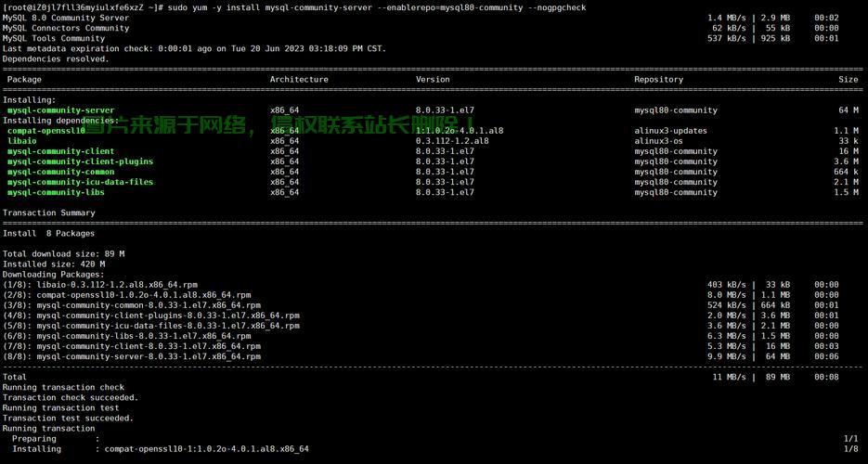Click the 'Running transaction' line
Screen dimensions: 868x464
48,428
